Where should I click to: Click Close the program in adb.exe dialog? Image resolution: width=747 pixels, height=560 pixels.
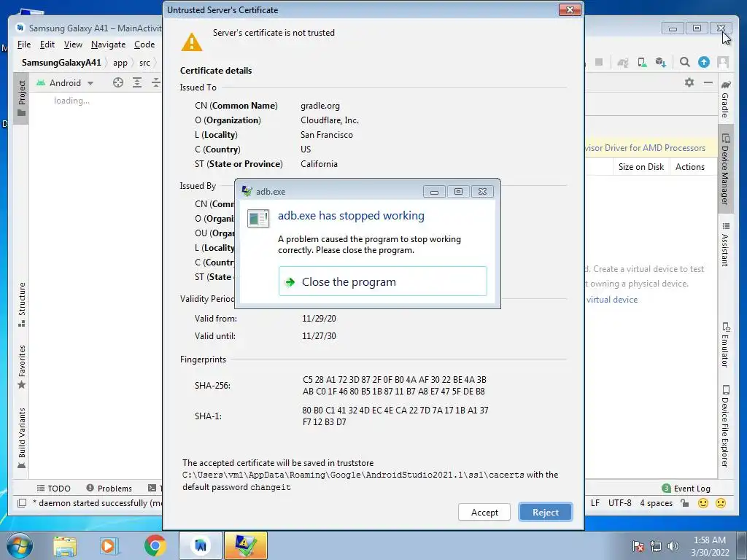pos(382,281)
